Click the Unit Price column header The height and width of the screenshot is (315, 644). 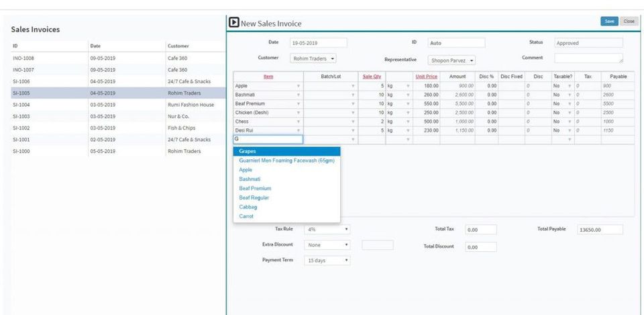(427, 77)
